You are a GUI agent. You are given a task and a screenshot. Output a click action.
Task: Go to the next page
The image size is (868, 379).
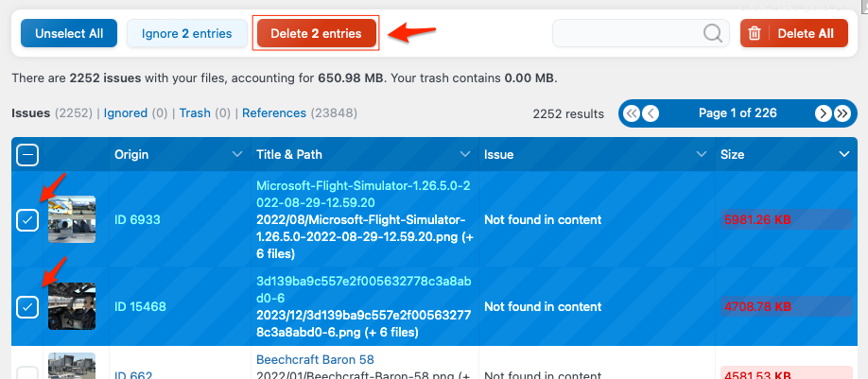[x=824, y=113]
